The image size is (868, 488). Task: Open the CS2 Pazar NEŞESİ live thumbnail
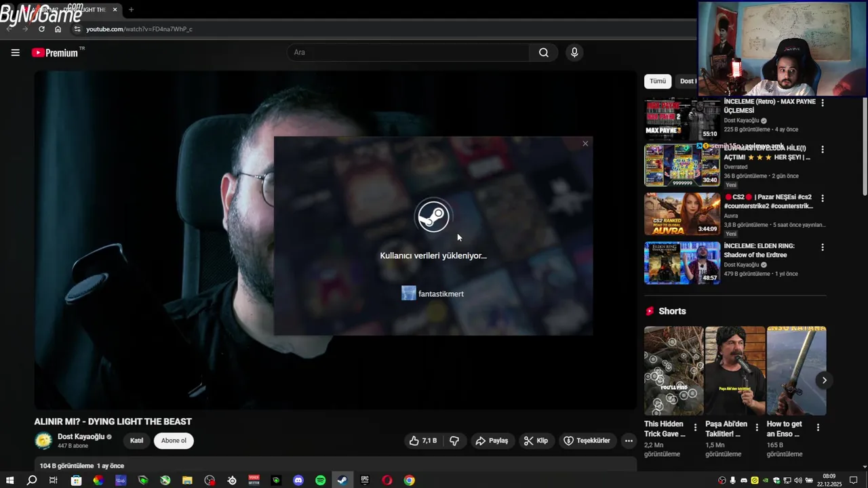click(682, 213)
